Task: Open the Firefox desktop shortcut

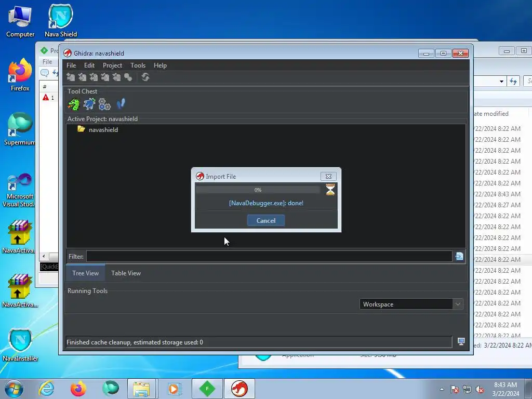Action: tap(20, 75)
